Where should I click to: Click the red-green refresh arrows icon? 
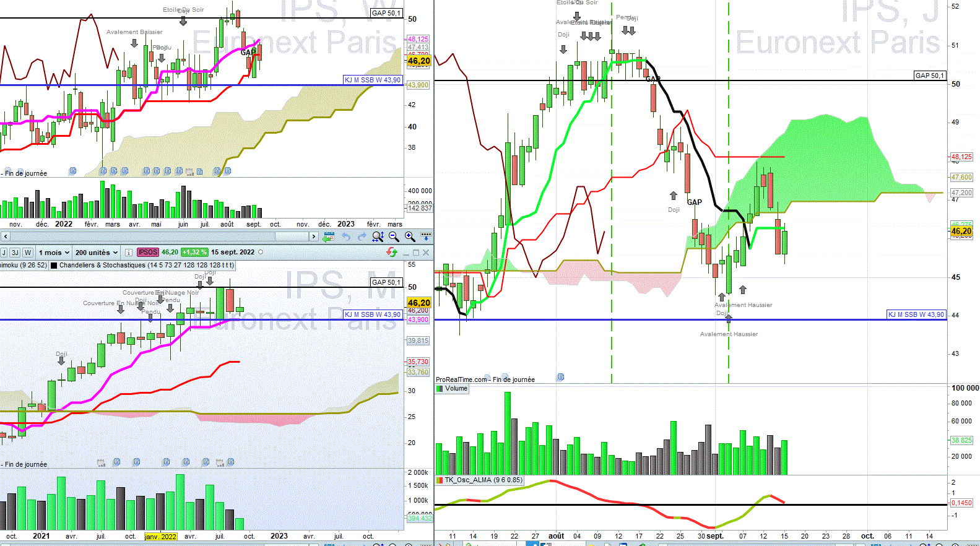pos(391,252)
